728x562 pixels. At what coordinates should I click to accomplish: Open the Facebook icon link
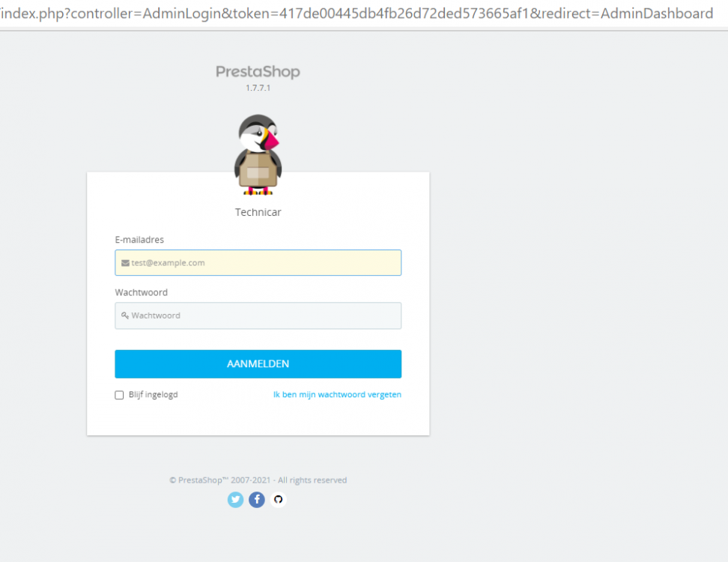(257, 500)
